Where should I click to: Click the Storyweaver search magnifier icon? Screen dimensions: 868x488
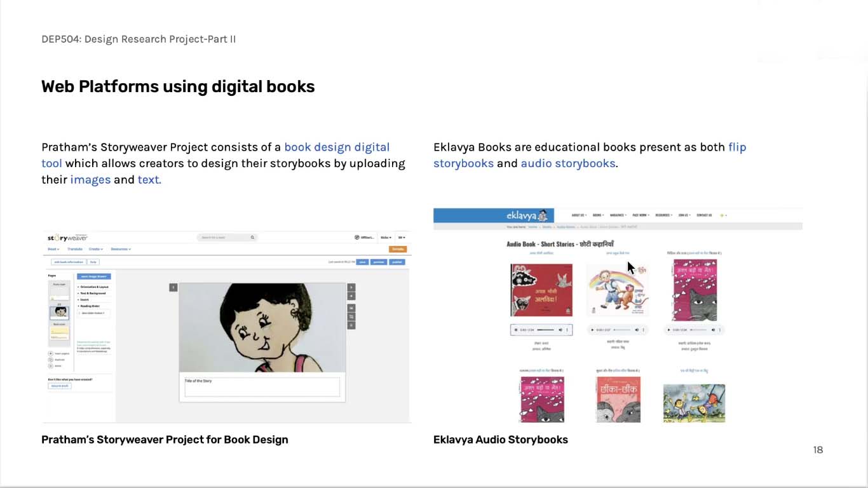pos(252,238)
